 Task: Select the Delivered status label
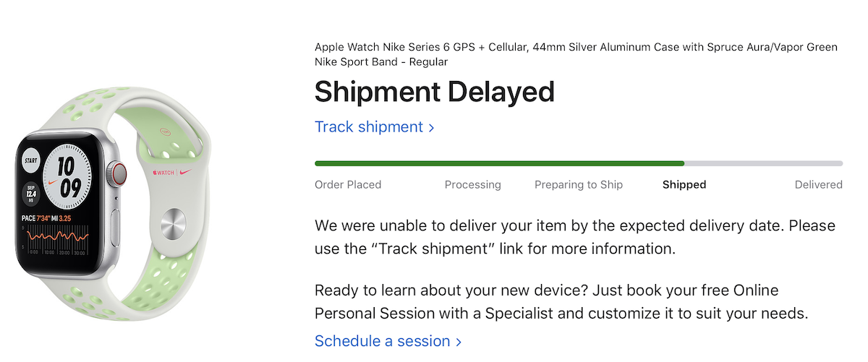tap(819, 184)
